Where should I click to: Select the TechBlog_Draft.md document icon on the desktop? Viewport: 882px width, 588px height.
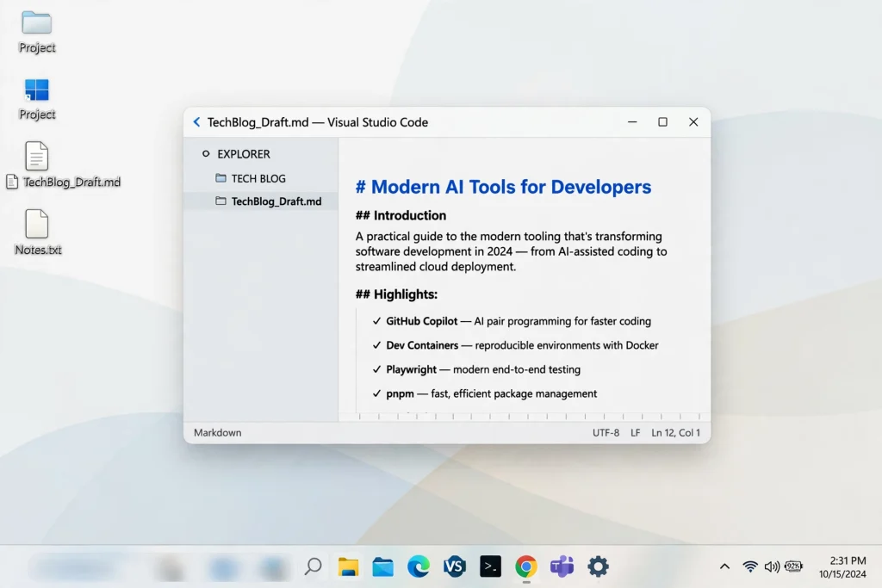coord(36,156)
